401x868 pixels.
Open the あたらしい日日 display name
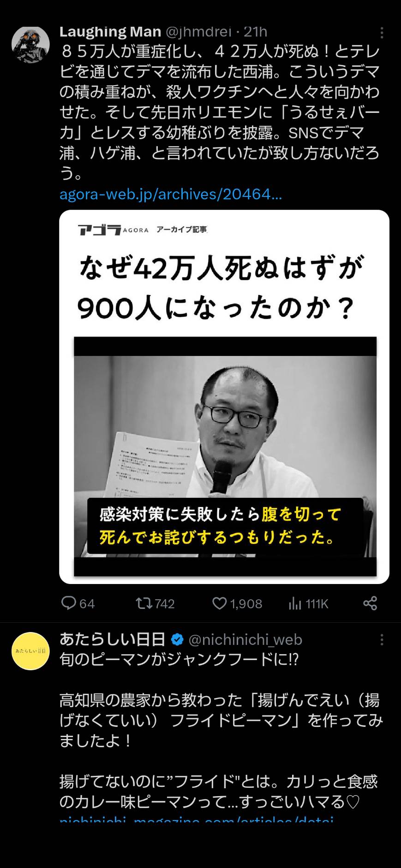click(113, 639)
